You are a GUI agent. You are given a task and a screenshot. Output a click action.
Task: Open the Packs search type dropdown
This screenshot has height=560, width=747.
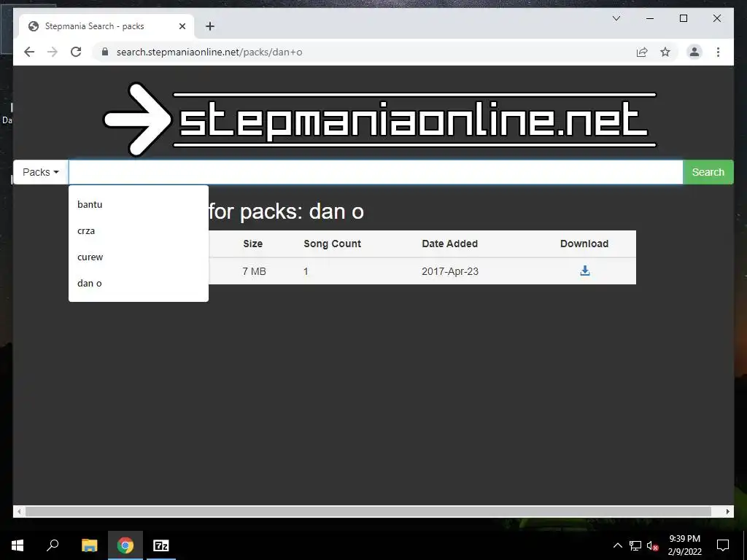click(41, 172)
